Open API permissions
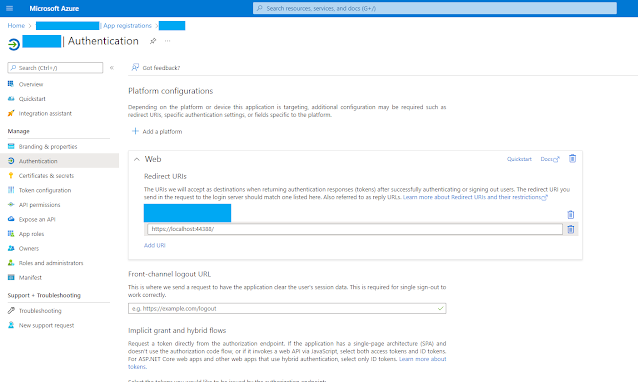Viewport: 638px width, 382px height. (x=39, y=205)
